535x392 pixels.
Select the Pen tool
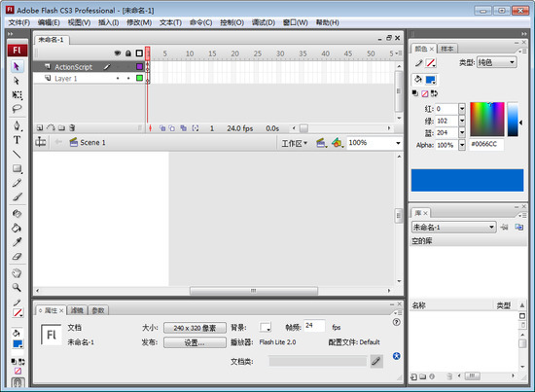coord(17,125)
